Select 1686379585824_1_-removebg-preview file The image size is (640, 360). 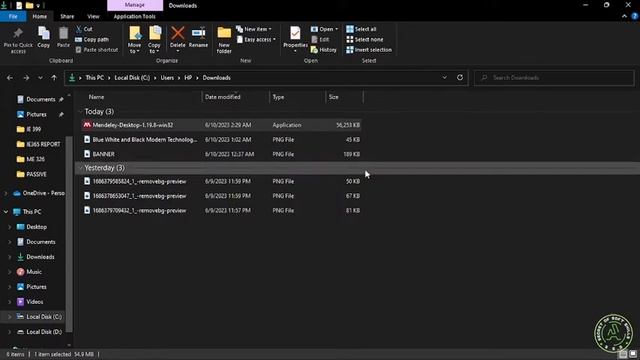(221, 181)
